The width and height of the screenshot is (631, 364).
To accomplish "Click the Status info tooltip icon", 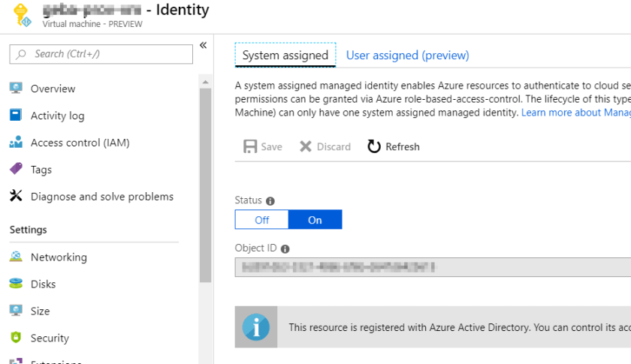I will tap(270, 201).
